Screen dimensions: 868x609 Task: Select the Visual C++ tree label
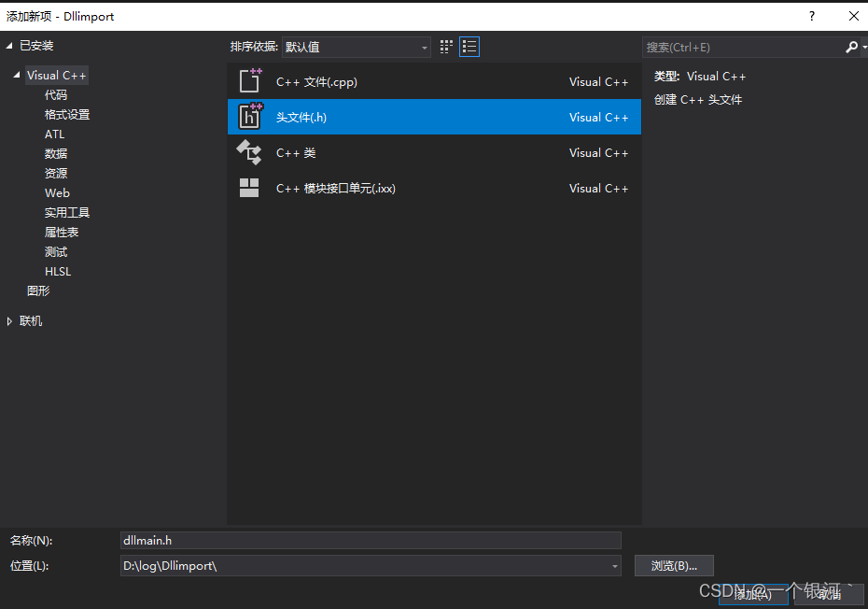tap(56, 76)
